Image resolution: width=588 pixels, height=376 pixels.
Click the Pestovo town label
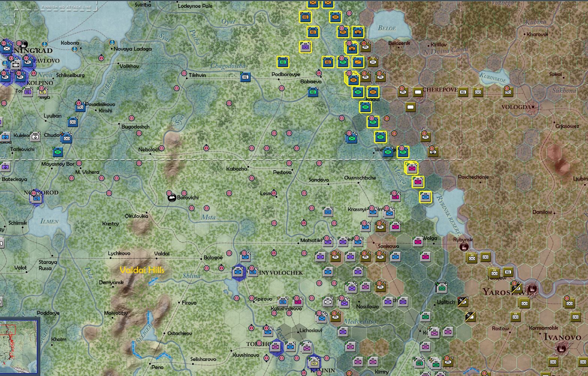coord(282,172)
